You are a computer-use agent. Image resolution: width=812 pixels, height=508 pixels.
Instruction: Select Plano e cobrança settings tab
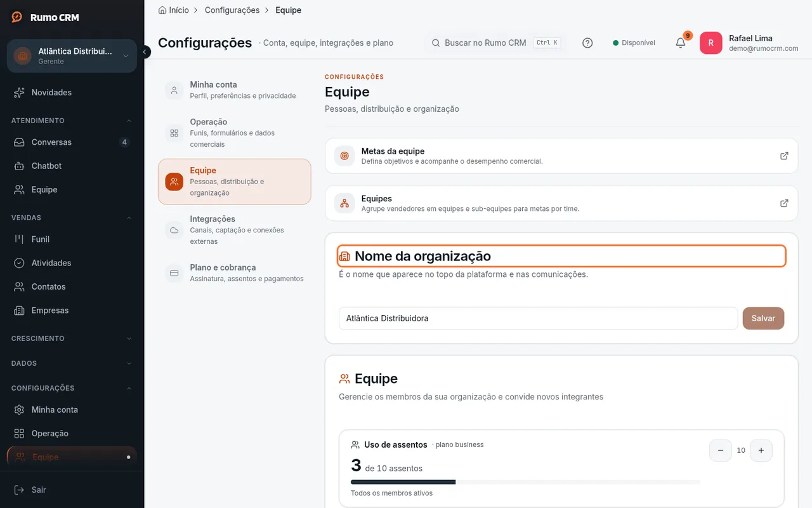coord(234,273)
